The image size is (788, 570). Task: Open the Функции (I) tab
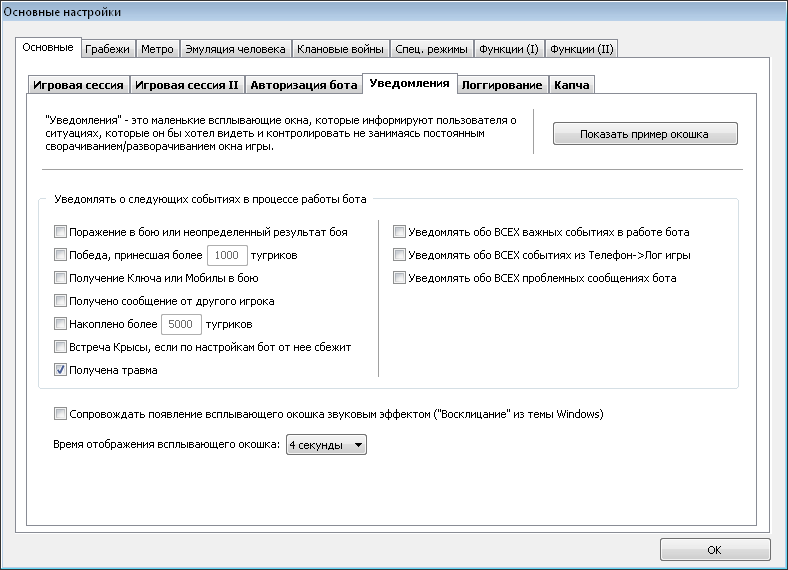(x=509, y=49)
